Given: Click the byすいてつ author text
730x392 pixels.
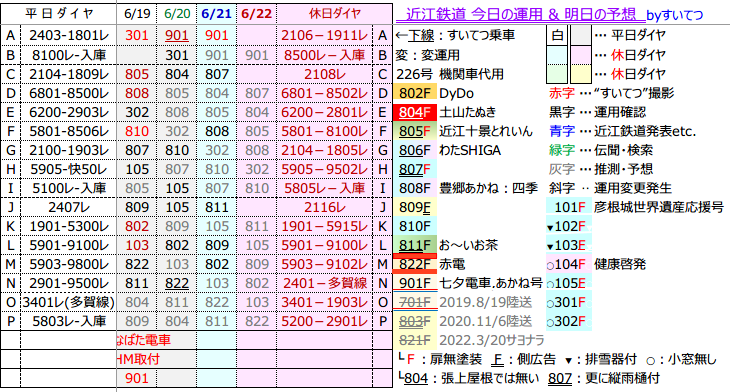Looking at the screenshot, I should click(675, 16).
